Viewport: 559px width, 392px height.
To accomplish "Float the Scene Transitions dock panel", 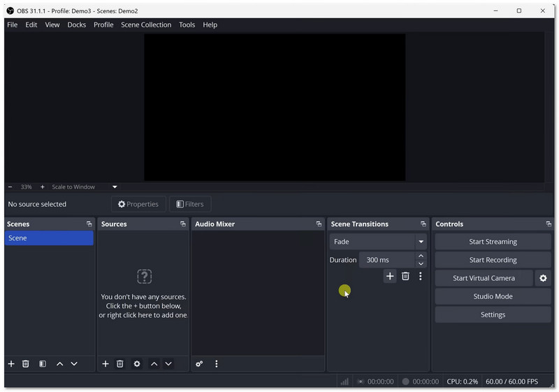I will tap(423, 224).
